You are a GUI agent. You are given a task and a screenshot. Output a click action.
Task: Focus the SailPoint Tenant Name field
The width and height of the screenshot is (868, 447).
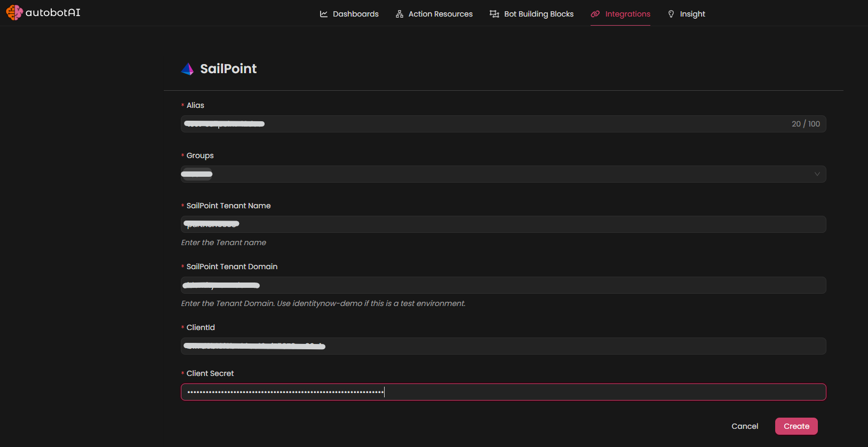tap(503, 224)
